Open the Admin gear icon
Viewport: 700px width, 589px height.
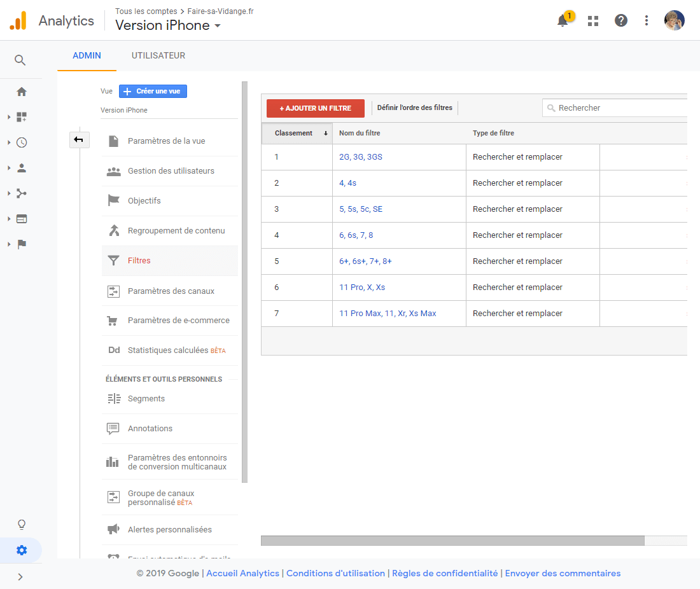point(22,550)
